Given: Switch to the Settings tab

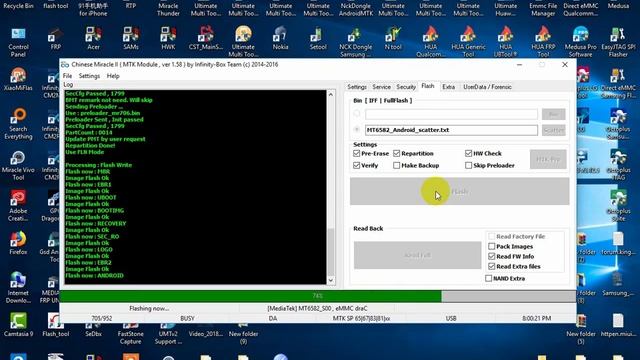Looking at the screenshot, I should coord(357,87).
